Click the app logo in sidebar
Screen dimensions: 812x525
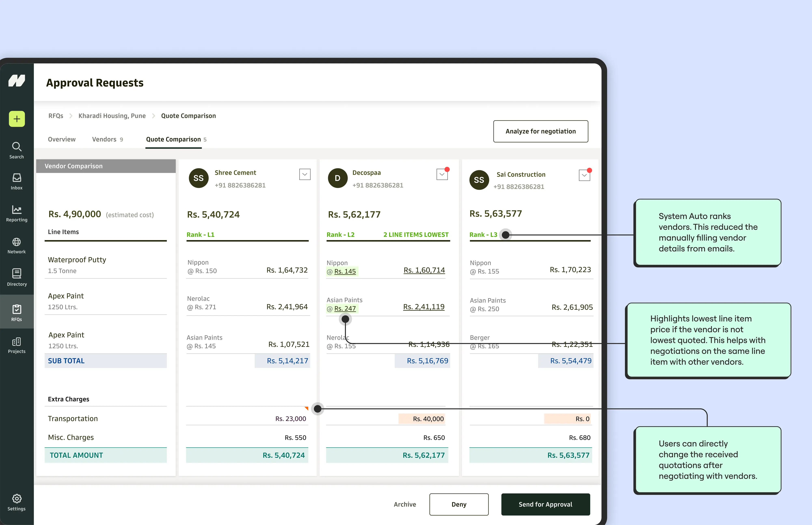(17, 81)
